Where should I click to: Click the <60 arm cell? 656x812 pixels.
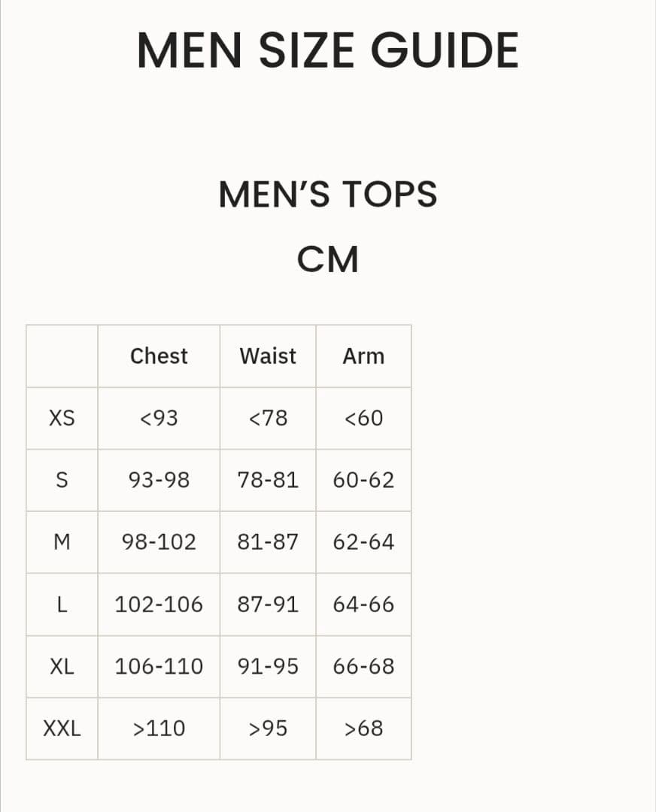click(x=363, y=418)
